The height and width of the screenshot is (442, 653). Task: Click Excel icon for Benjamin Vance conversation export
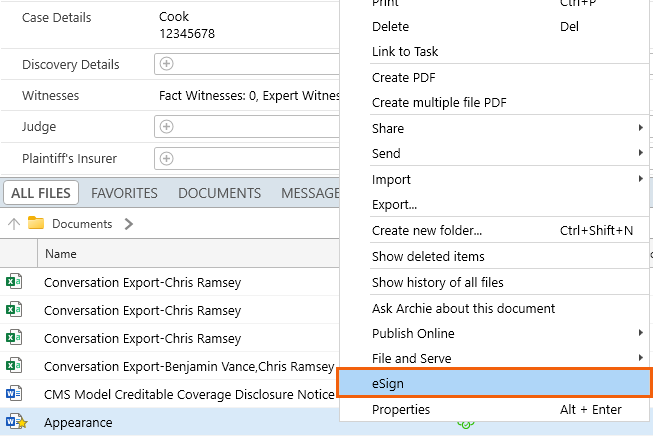[15, 366]
